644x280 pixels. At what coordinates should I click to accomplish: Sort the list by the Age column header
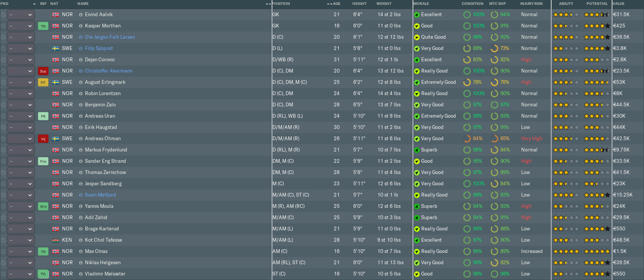pyautogui.click(x=336, y=4)
